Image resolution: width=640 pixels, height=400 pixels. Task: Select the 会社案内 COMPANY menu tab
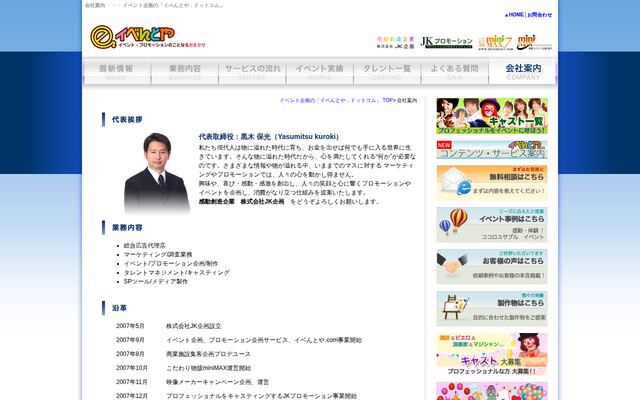[x=523, y=72]
